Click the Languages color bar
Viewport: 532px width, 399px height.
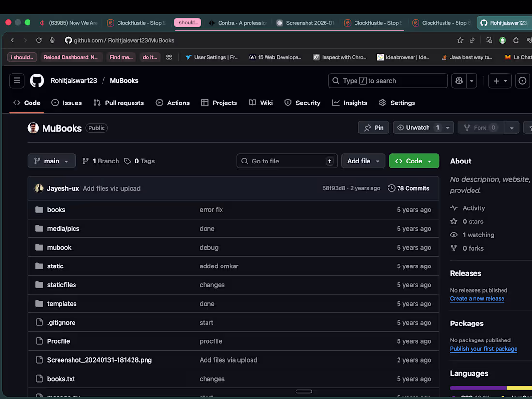pyautogui.click(x=490, y=388)
